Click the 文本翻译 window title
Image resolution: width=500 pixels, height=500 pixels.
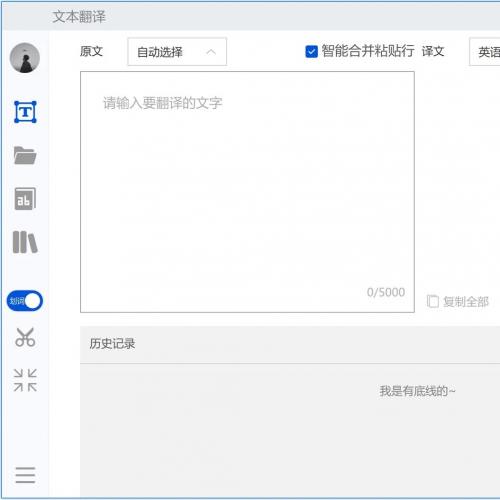[x=79, y=16]
